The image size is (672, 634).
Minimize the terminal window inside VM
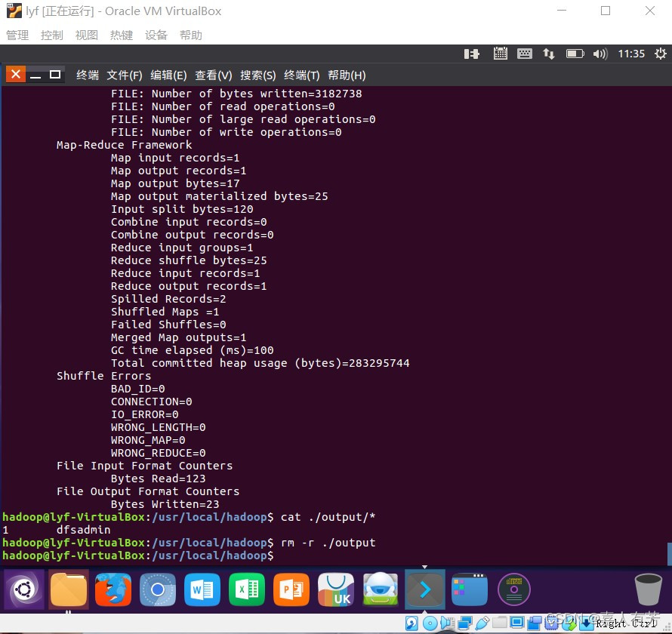[35, 75]
